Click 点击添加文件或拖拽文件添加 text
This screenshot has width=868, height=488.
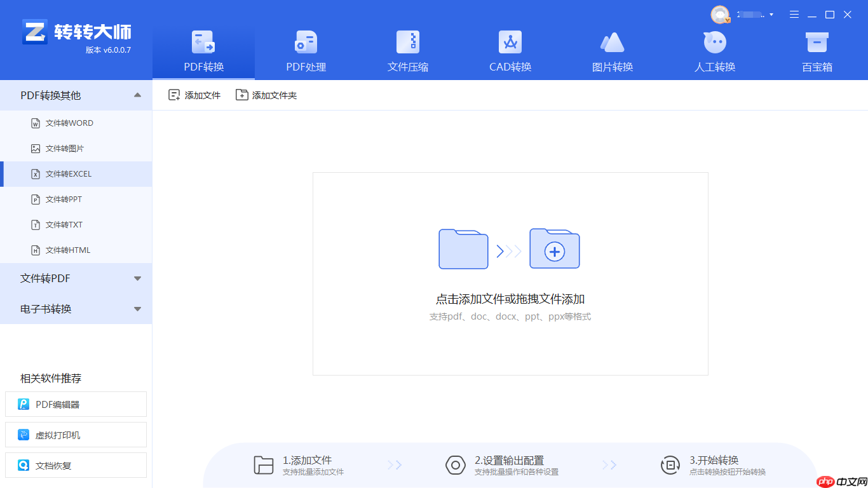pyautogui.click(x=510, y=299)
